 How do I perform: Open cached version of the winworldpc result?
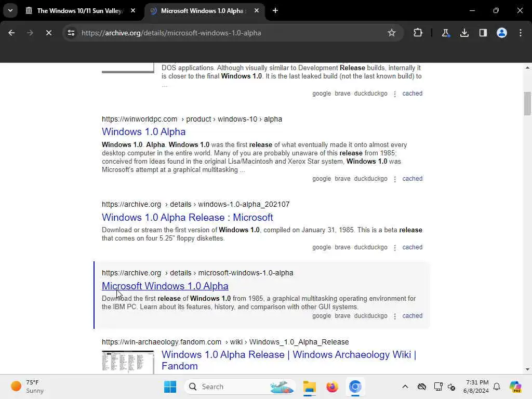[x=412, y=179]
